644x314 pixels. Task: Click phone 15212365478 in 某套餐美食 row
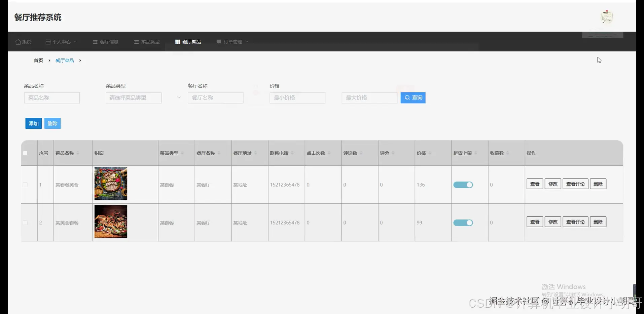[285, 185]
